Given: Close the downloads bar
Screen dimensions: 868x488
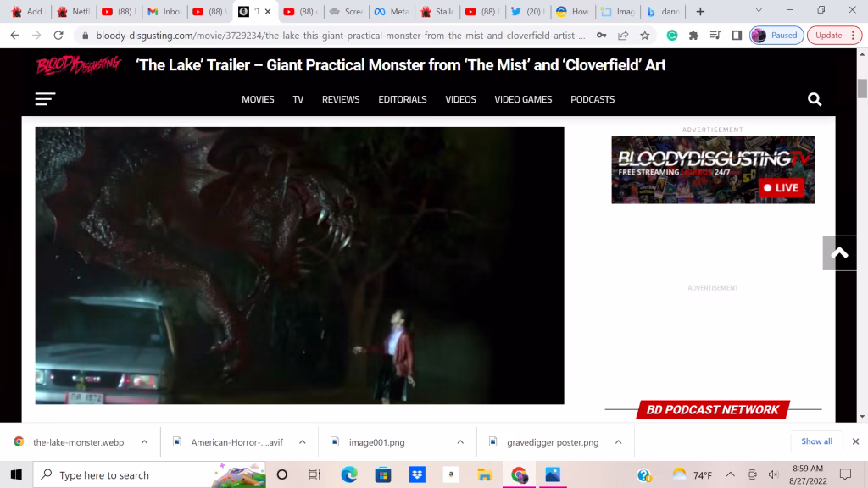Looking at the screenshot, I should [855, 441].
